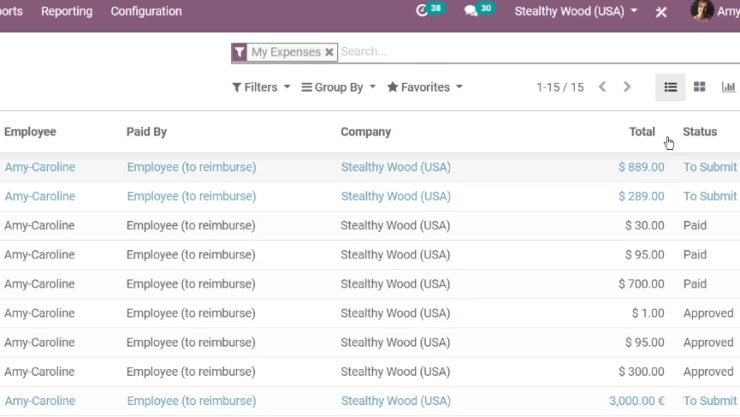740x417 pixels.
Task: Expand the Group By dropdown
Action: tap(339, 87)
